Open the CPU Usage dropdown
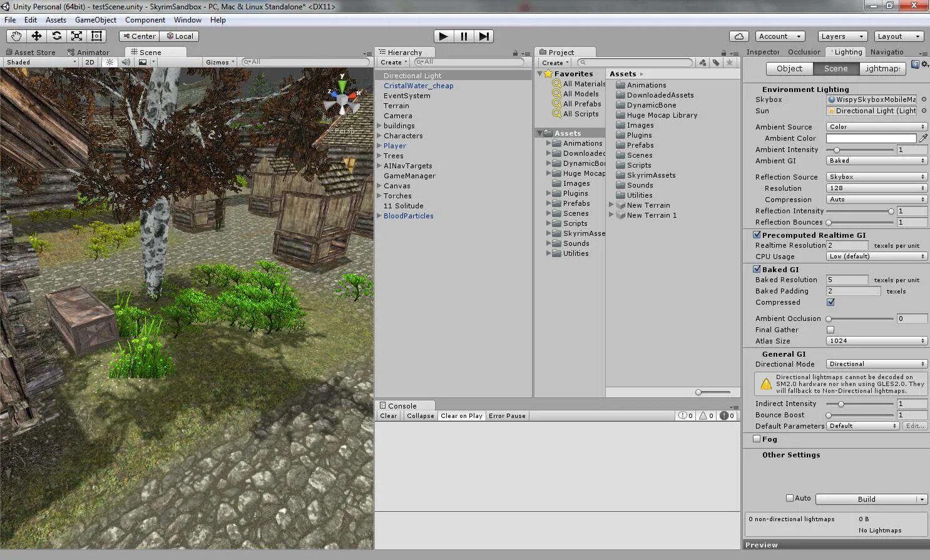Viewport: 930px width, 560px height. click(x=876, y=257)
